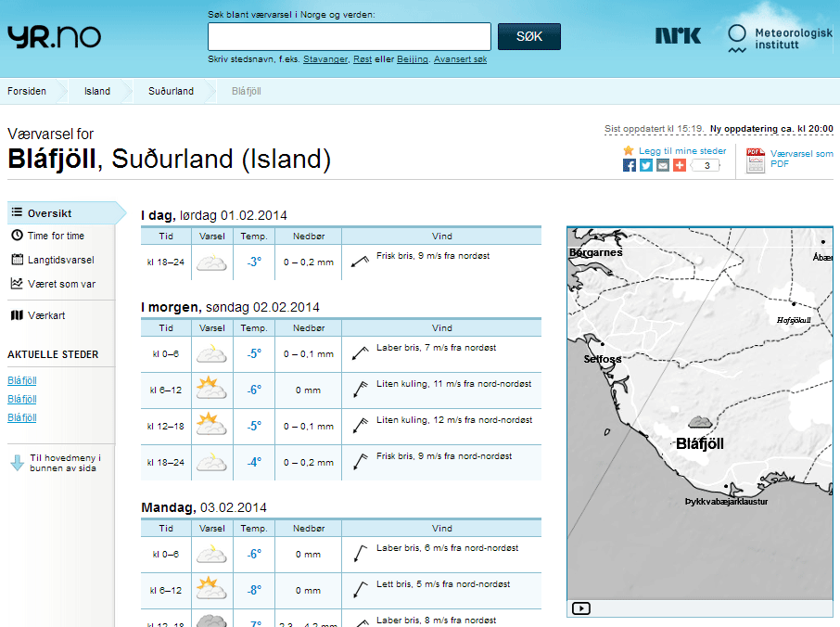Switch to Langtidsvarsel forecast

60,260
